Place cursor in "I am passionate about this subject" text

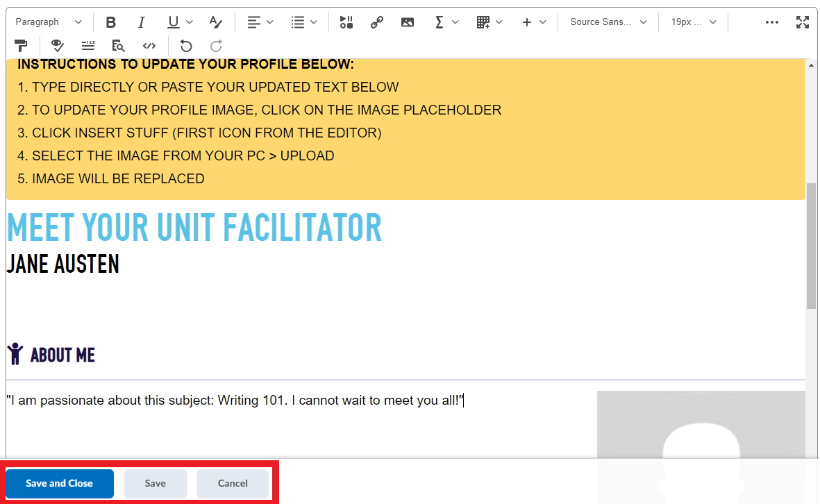click(235, 401)
